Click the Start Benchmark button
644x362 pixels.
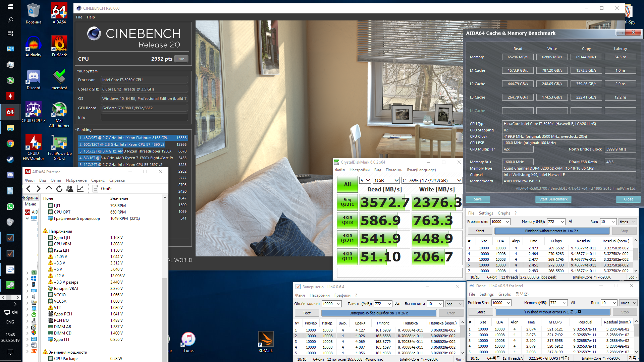(553, 199)
